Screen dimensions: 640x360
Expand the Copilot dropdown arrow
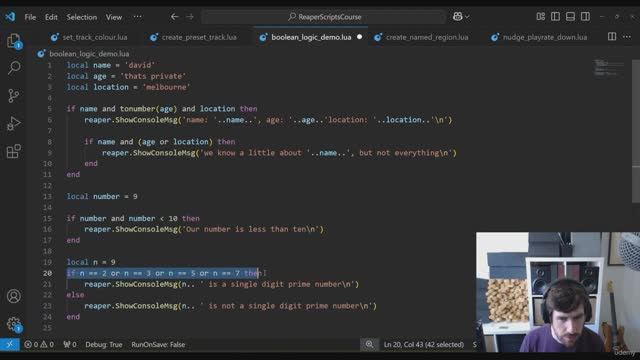[467, 17]
